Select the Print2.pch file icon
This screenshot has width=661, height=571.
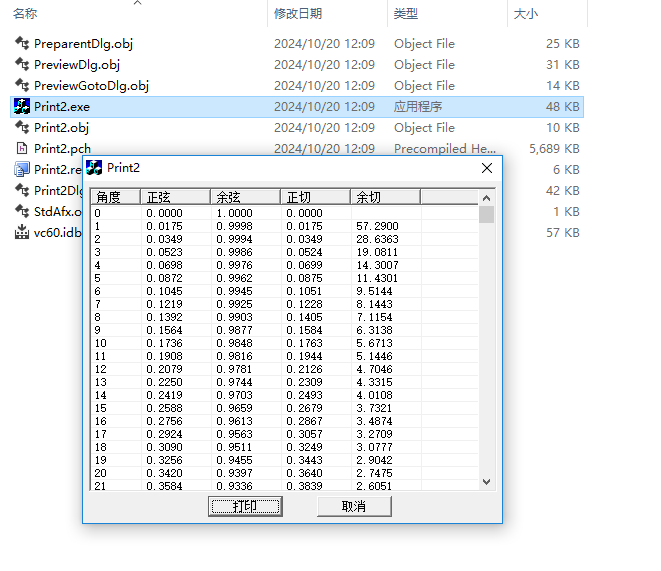point(22,149)
